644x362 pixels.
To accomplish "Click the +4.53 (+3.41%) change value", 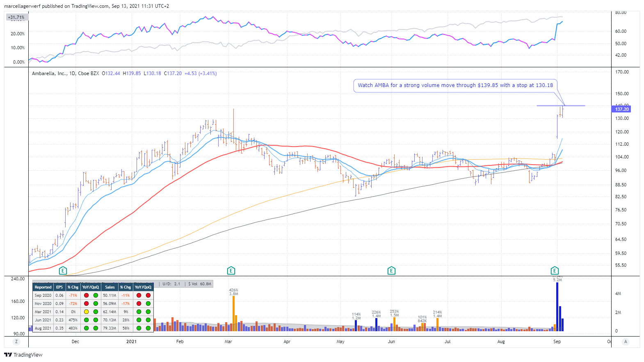I will 201,73.
